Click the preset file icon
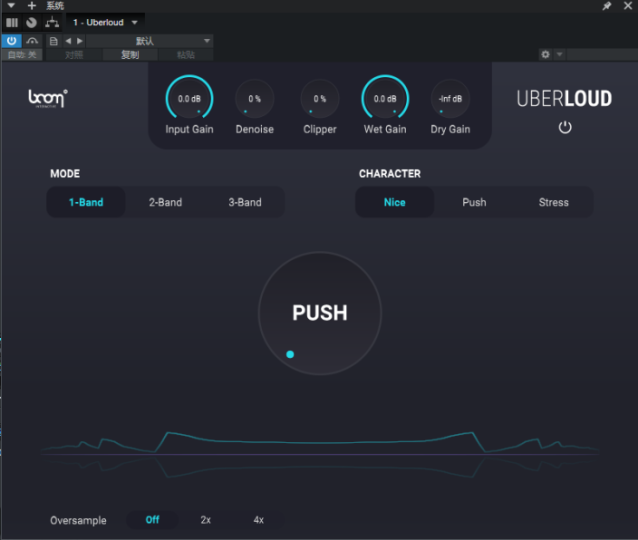The height and width of the screenshot is (540, 638). 54,41
